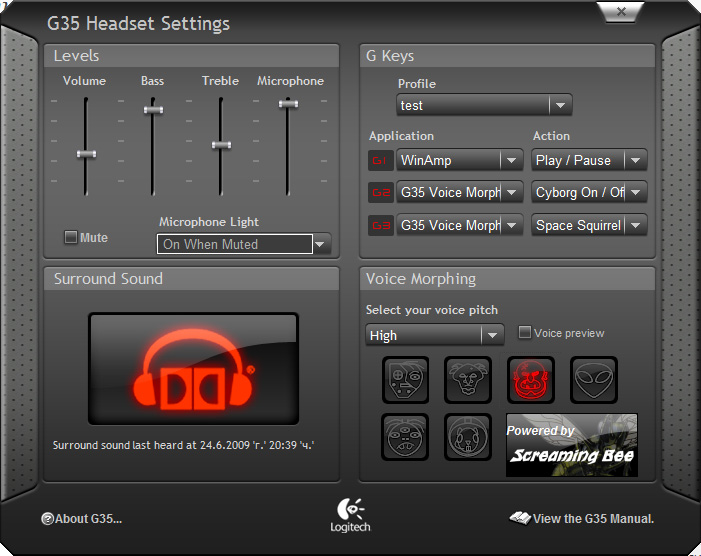This screenshot has width=701, height=556.
Task: Open the voice pitch dropdown set to High
Action: pos(491,336)
